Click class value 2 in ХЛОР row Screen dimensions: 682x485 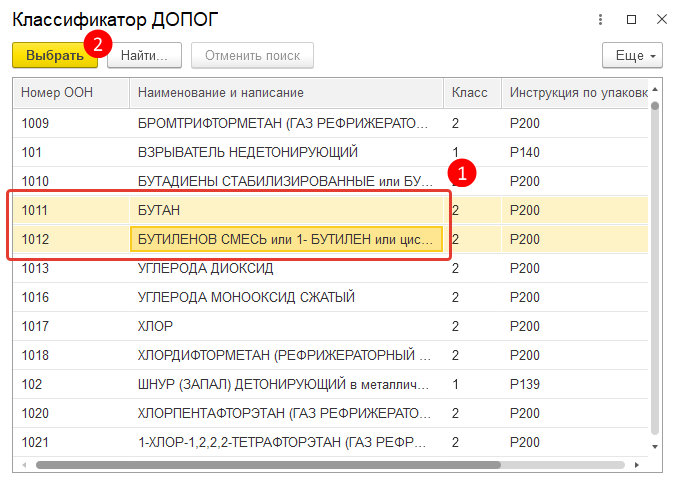472,326
